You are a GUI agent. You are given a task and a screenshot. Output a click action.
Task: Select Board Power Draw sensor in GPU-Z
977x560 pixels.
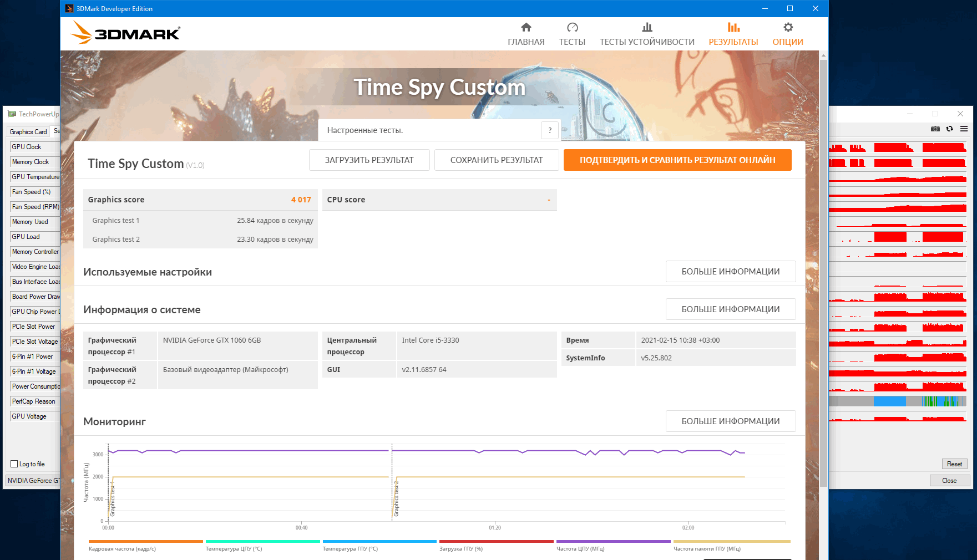[x=35, y=297]
